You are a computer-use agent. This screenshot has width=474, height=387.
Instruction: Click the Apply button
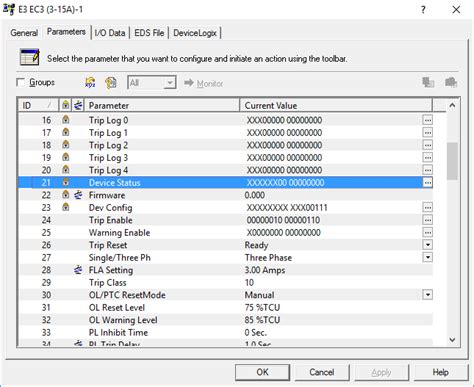[x=381, y=372]
